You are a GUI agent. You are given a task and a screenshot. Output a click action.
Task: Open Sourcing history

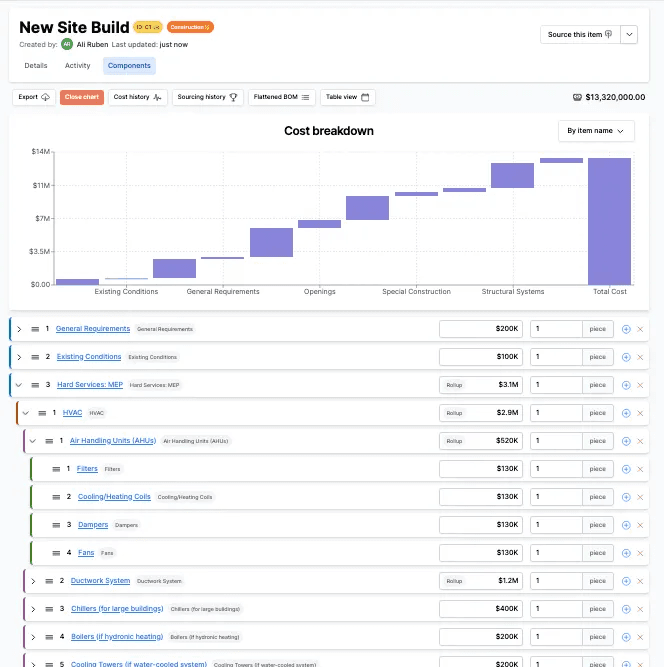(x=208, y=97)
